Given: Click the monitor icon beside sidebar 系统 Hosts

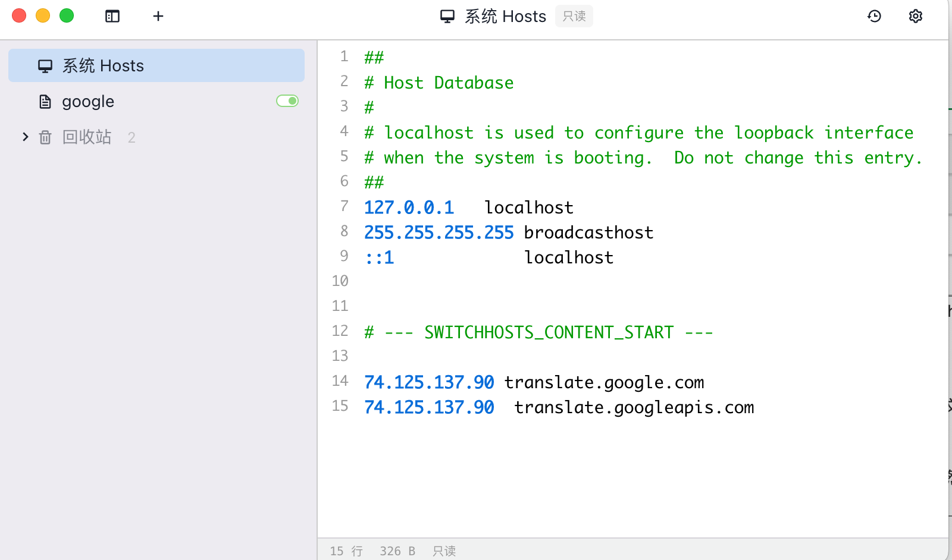Looking at the screenshot, I should point(45,65).
